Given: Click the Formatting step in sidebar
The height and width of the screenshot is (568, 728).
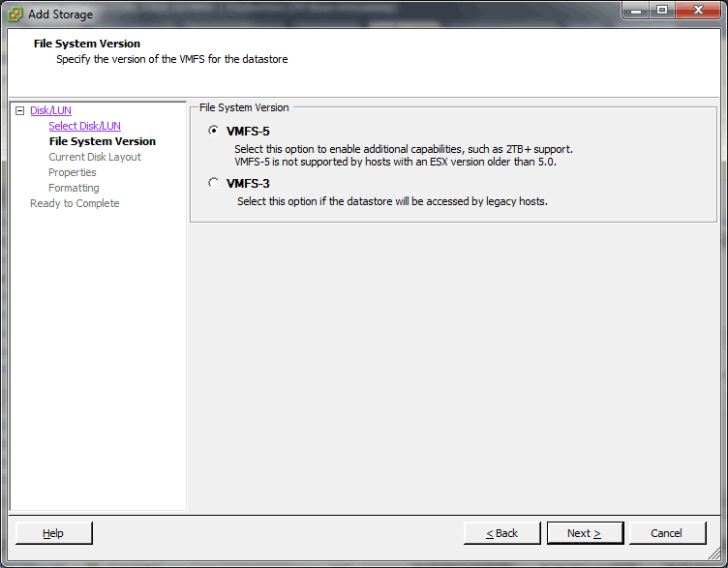Looking at the screenshot, I should pos(74,188).
